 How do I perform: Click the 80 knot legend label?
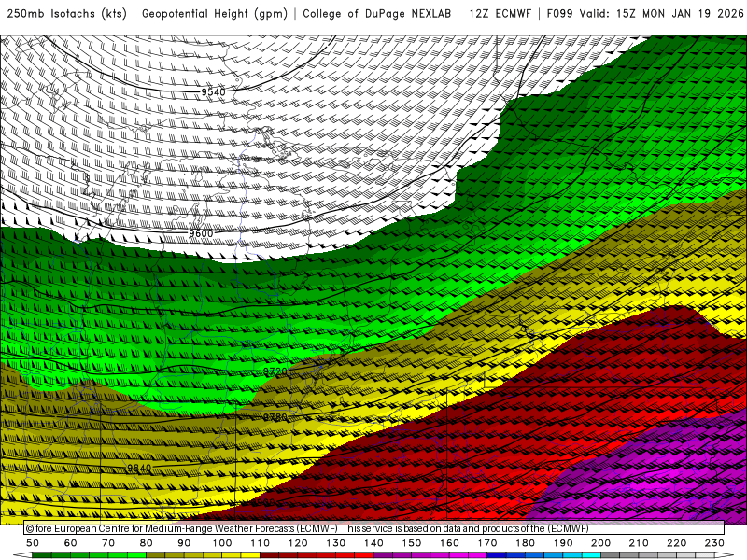pos(147,543)
